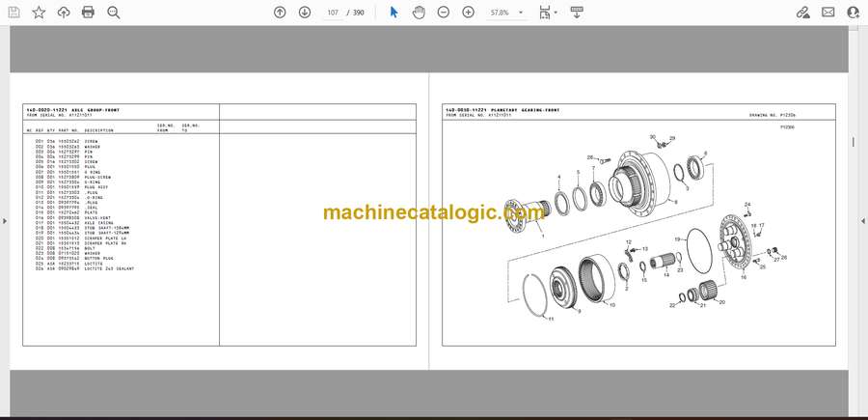Send file by email envelope icon
The width and height of the screenshot is (868, 420).
(x=828, y=13)
